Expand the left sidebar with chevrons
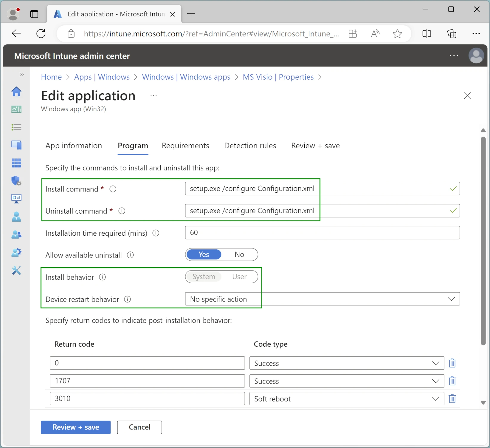This screenshot has width=490, height=448. pyautogui.click(x=22, y=75)
